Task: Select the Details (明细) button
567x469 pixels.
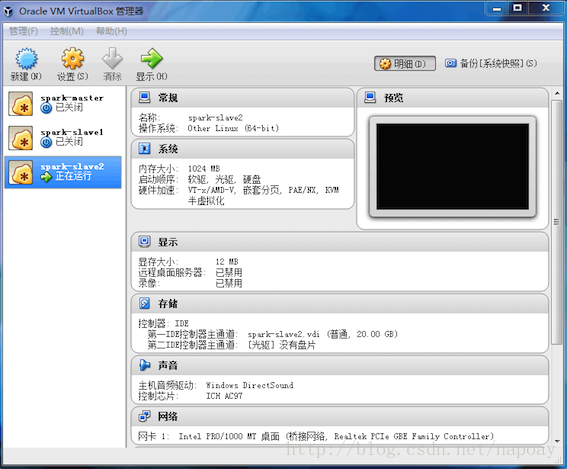Action: click(x=405, y=64)
